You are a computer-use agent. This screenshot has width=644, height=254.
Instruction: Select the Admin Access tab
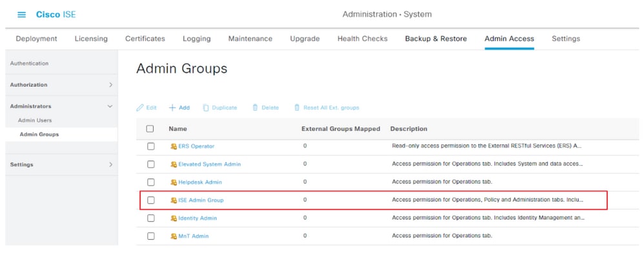click(x=509, y=39)
